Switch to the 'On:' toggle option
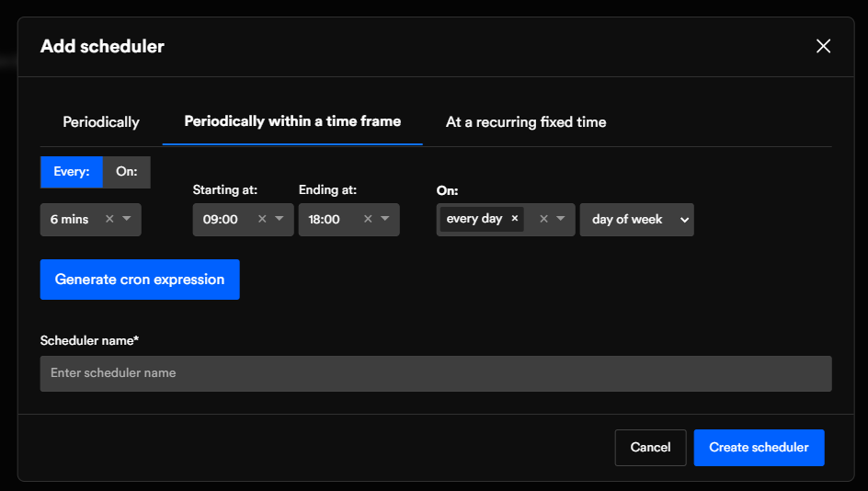Image resolution: width=868 pixels, height=491 pixels. point(127,172)
